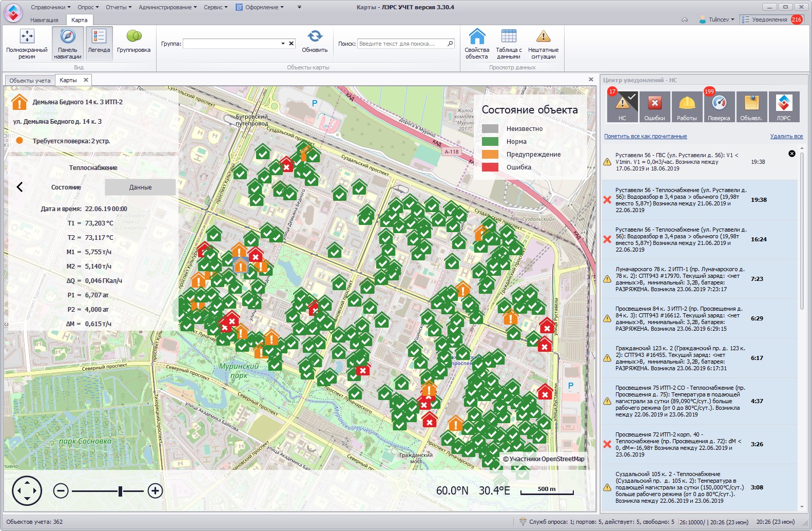Filter notifications by Работы helmet icon
The height and width of the screenshot is (531, 812).
click(x=687, y=107)
